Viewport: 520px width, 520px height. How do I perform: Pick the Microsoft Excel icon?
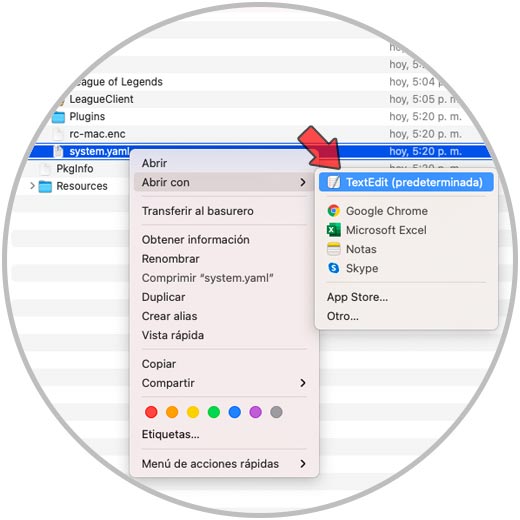tap(334, 230)
